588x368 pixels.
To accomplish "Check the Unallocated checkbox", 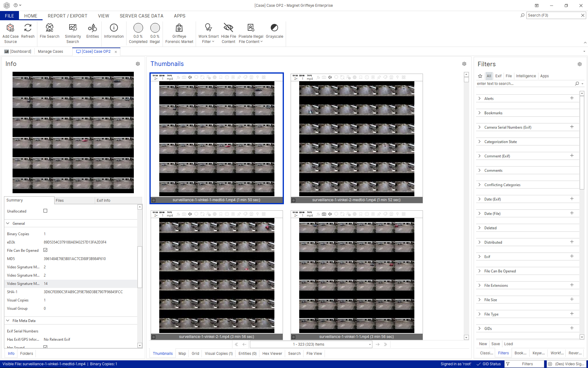I will coord(45,211).
